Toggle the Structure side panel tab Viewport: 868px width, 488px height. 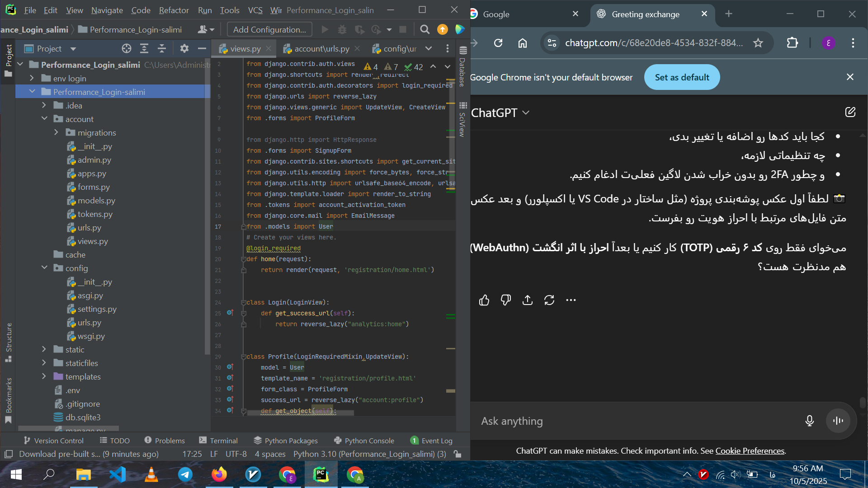(x=8, y=342)
